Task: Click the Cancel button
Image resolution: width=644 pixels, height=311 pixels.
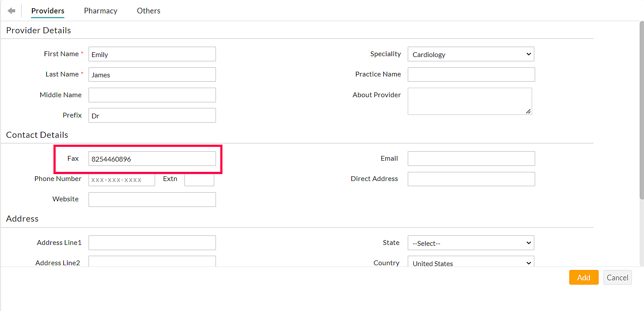Action: tap(617, 278)
